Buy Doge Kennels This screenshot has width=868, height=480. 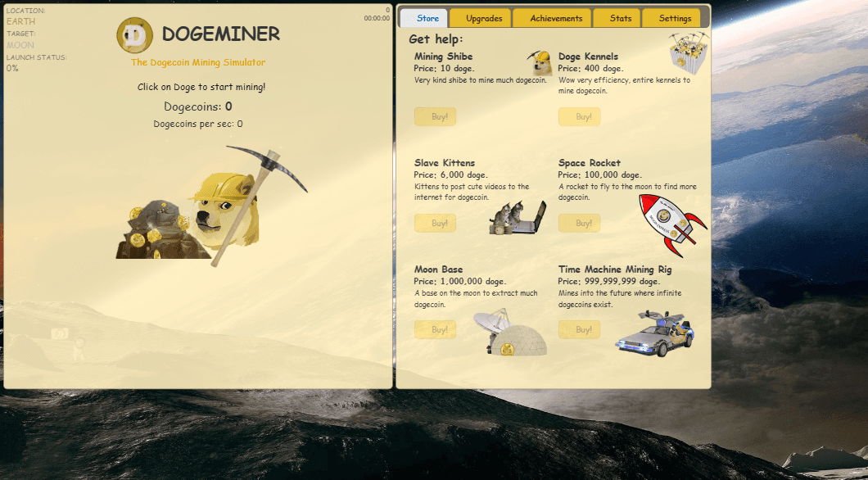pyautogui.click(x=579, y=117)
